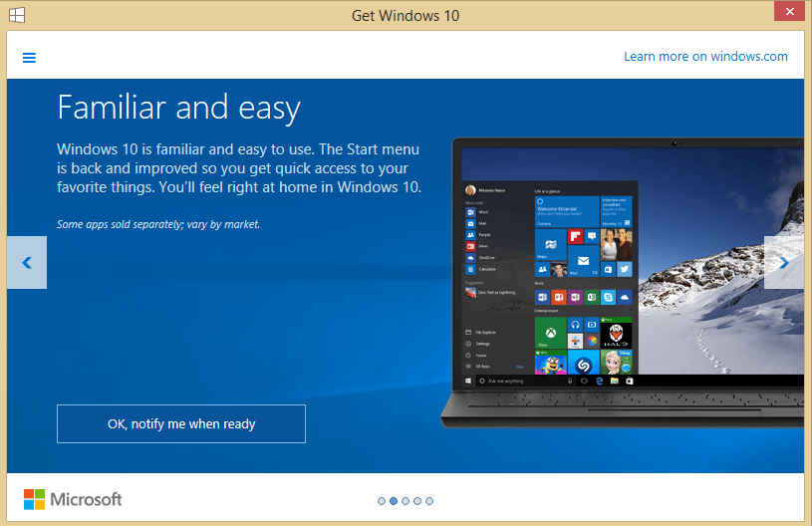This screenshot has width=812, height=526.
Task: Click the Windows icon in title bar
Action: coord(17,15)
